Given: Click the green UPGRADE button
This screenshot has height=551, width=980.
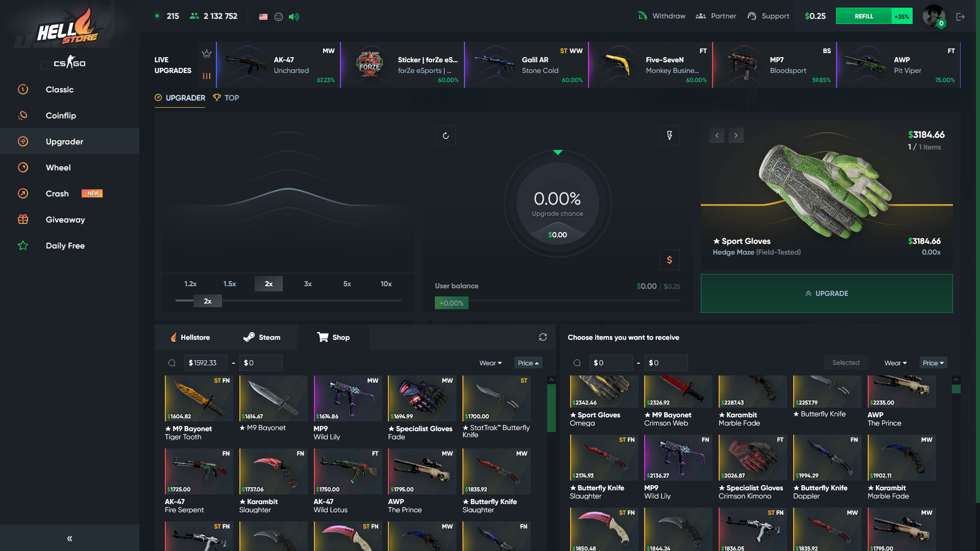Looking at the screenshot, I should [826, 293].
